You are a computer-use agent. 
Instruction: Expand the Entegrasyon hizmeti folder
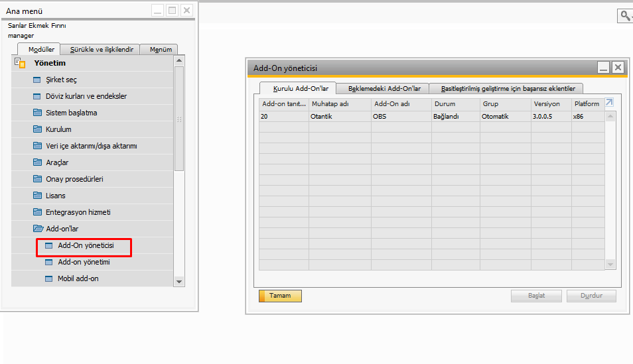[38, 212]
